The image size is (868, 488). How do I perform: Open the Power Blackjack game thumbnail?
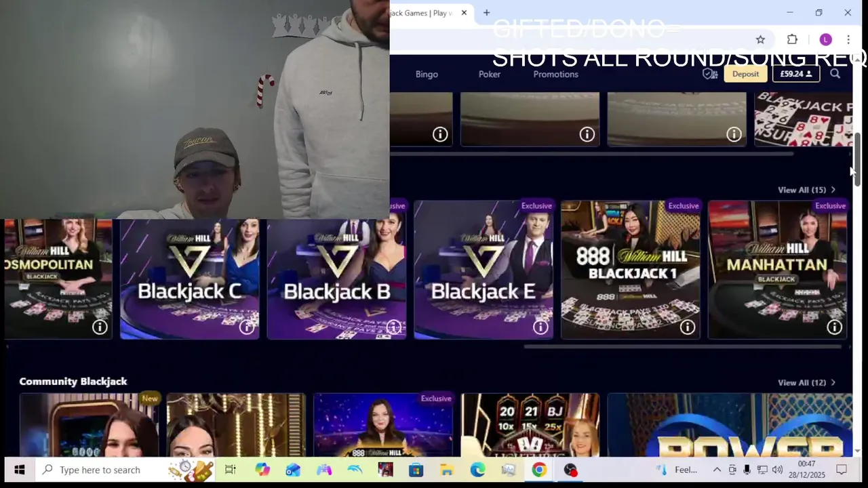point(730,424)
